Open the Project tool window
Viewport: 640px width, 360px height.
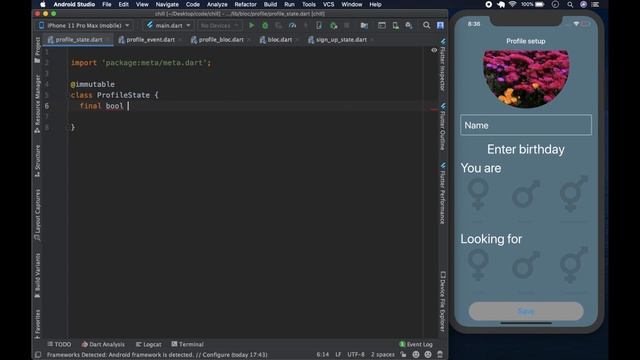pos(38,49)
